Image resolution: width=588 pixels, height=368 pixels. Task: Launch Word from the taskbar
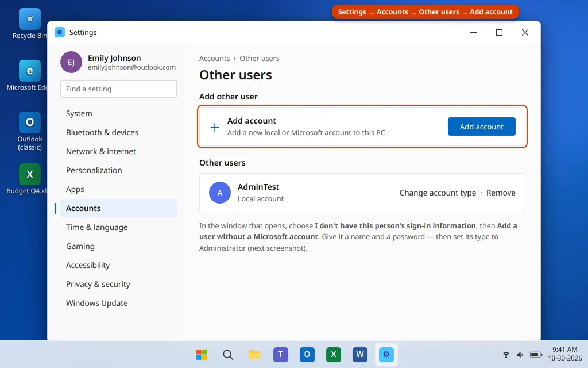coord(359,354)
